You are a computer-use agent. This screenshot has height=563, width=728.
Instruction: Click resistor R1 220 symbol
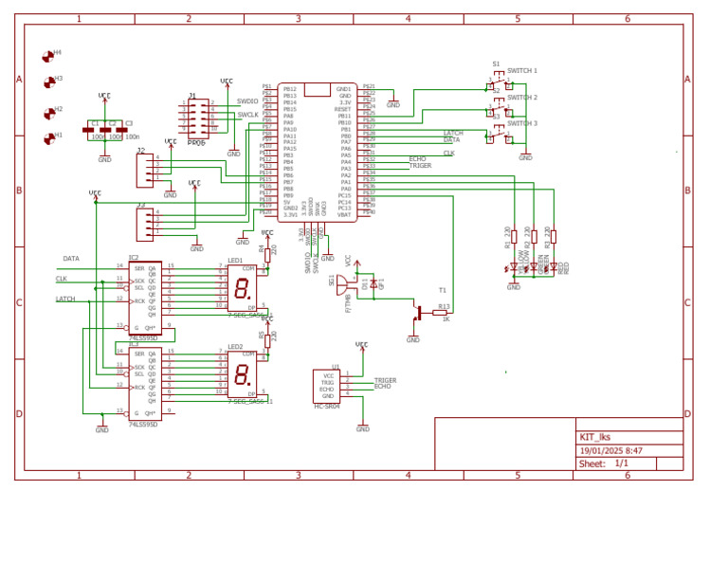[x=514, y=237]
